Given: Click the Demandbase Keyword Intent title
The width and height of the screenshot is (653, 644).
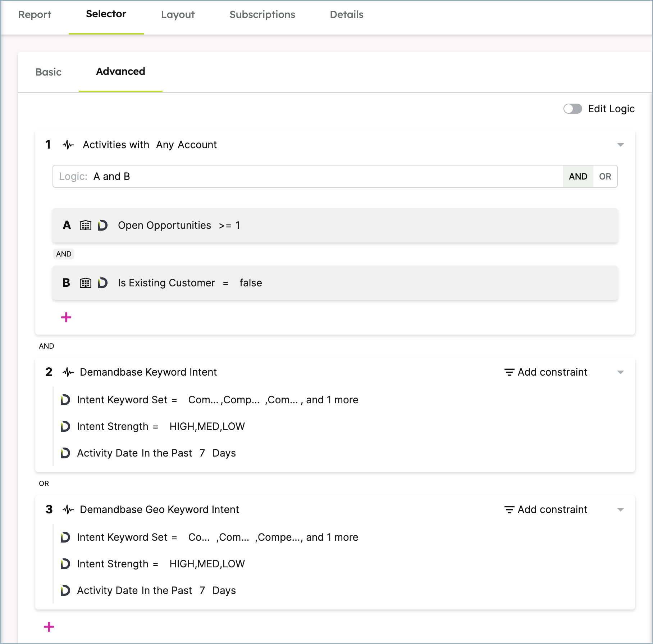Looking at the screenshot, I should click(x=148, y=372).
